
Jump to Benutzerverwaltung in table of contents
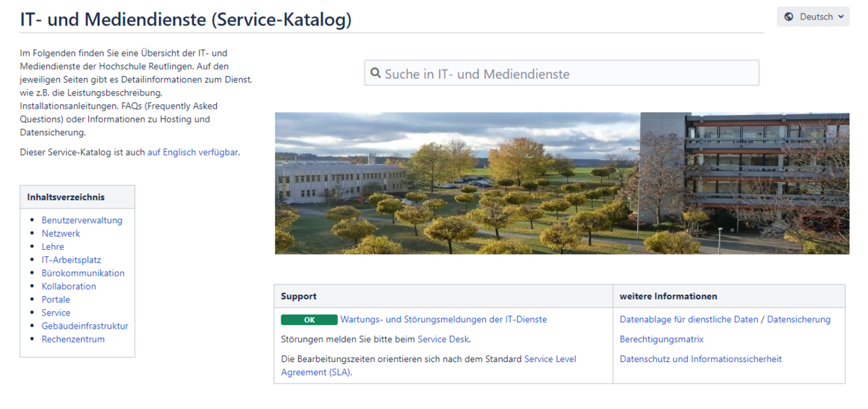coord(82,220)
